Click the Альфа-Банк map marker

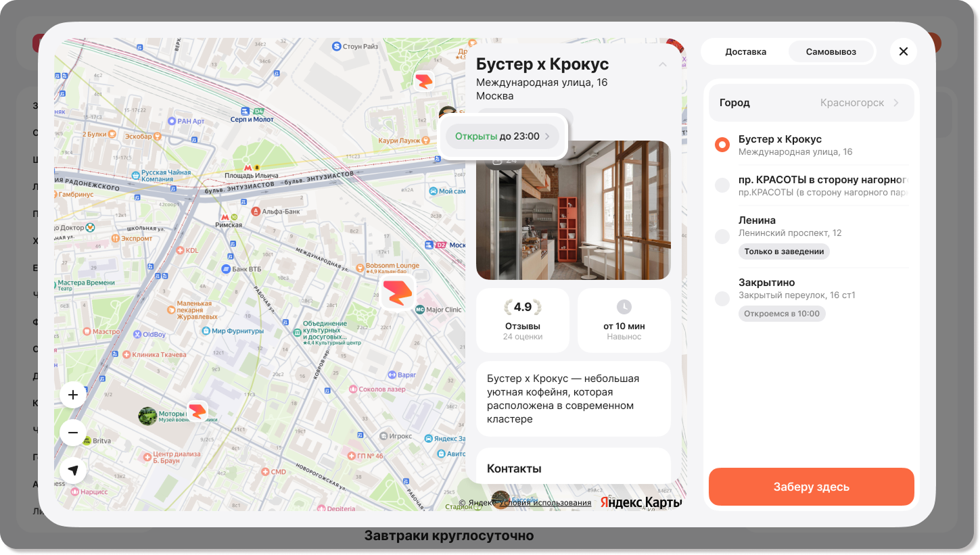point(256,211)
